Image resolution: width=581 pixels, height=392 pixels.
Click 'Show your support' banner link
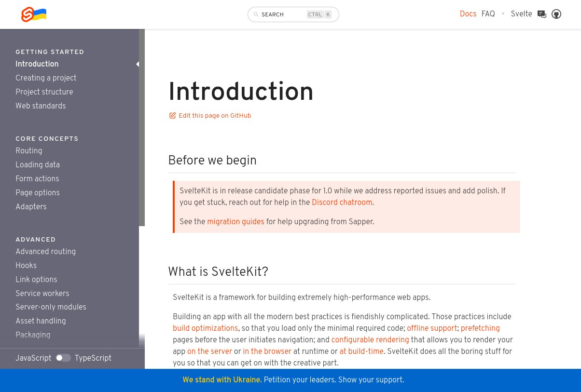click(x=371, y=380)
